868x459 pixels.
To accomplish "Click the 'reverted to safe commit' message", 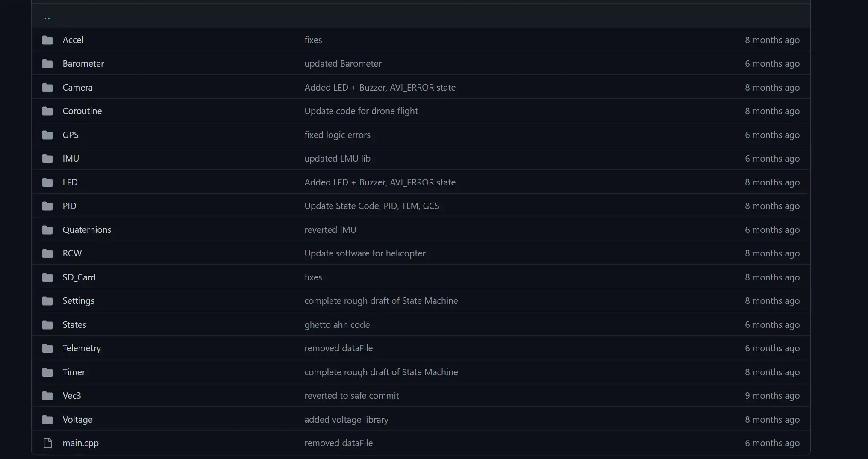I will click(x=352, y=396).
